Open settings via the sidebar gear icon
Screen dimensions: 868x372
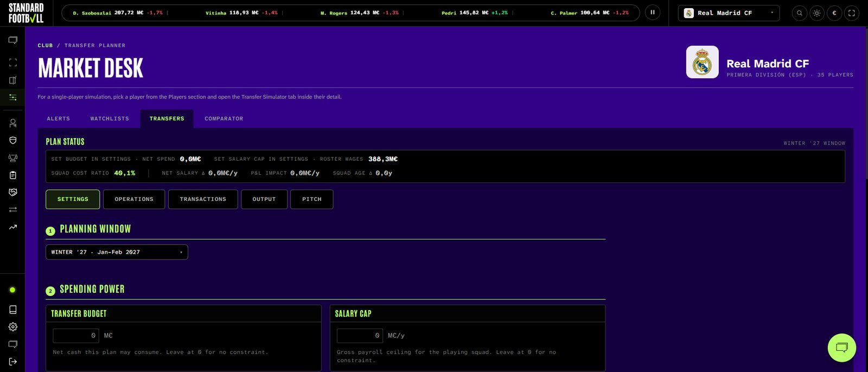tap(13, 327)
